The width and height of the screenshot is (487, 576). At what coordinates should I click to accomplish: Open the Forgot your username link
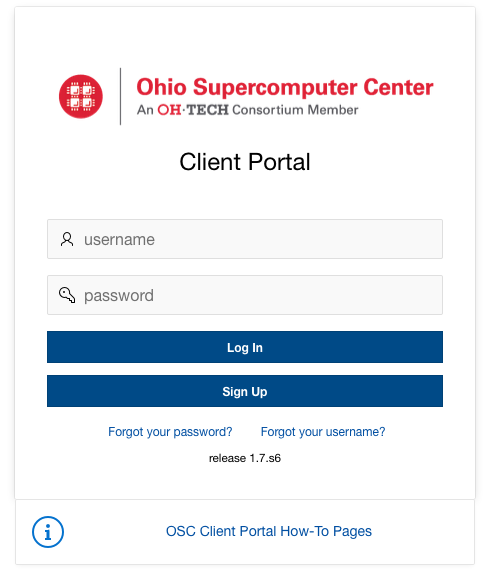point(323,432)
